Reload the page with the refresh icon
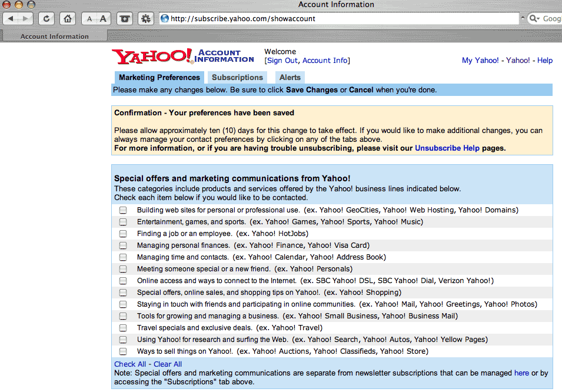This screenshot has height=392, width=562. coord(46,19)
